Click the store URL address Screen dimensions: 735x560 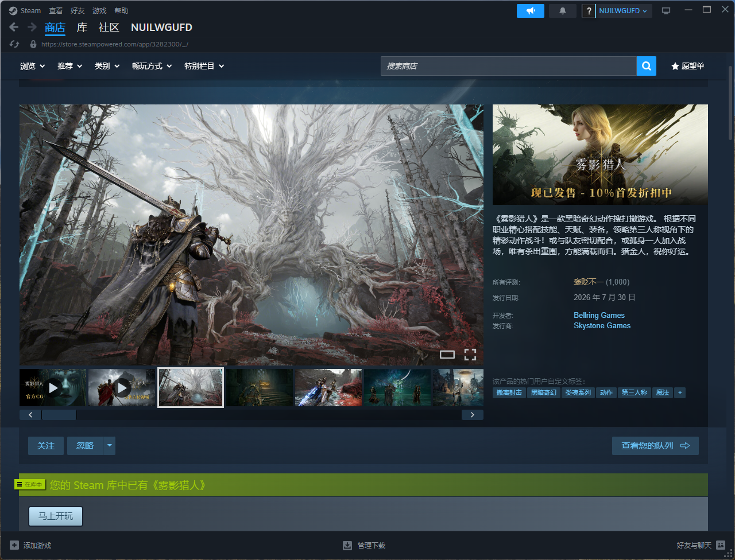pos(115,44)
